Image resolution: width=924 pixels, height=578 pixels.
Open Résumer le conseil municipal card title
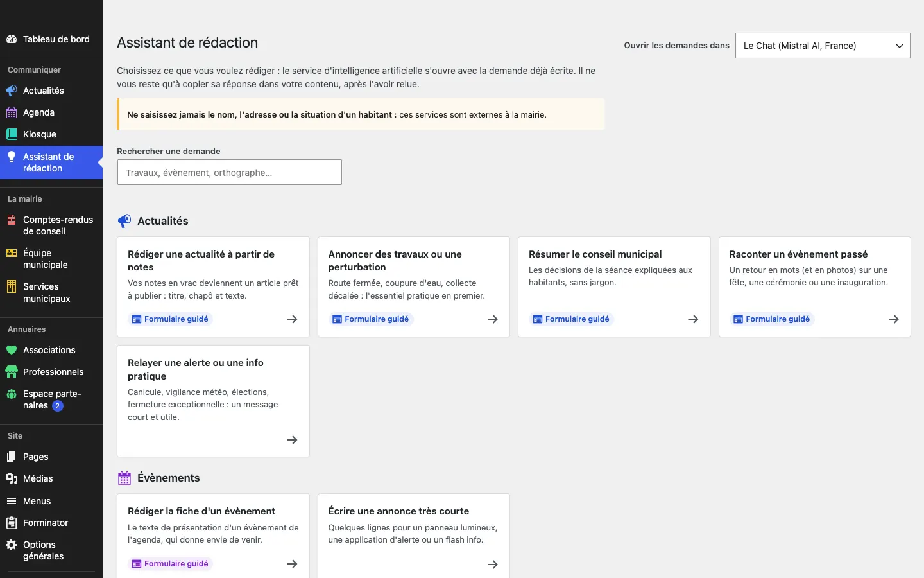595,254
